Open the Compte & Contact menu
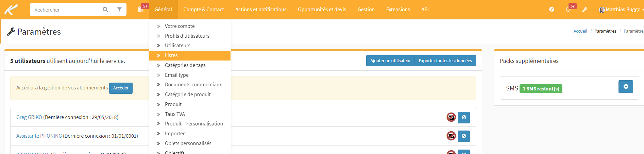644x154 pixels. (204, 10)
